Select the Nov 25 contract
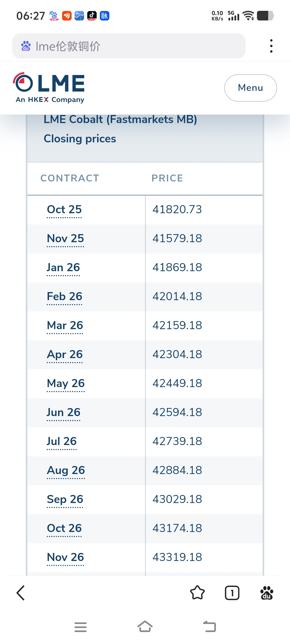290x644 pixels. (65, 239)
